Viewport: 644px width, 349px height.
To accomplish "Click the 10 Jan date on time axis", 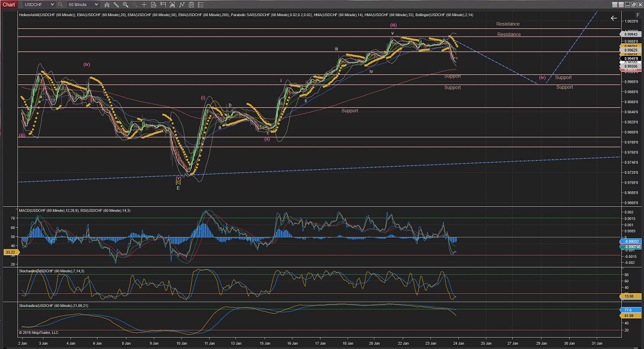I will pyautogui.click(x=182, y=343).
